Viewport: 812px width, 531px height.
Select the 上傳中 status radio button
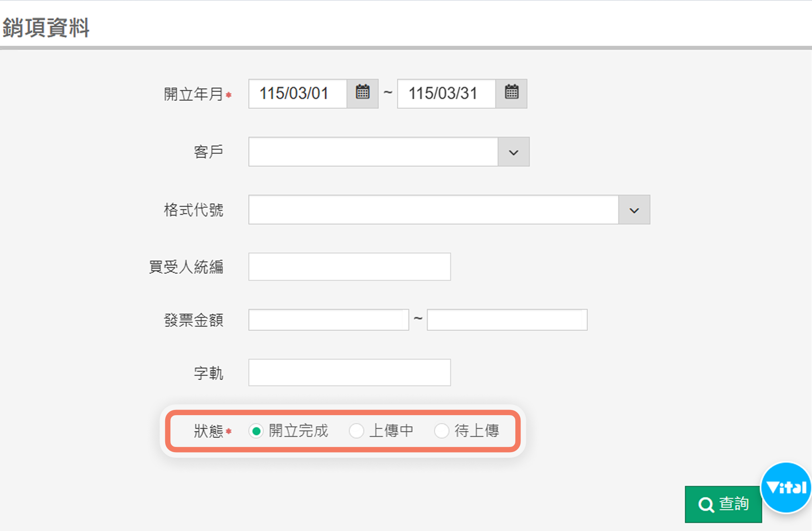(357, 431)
